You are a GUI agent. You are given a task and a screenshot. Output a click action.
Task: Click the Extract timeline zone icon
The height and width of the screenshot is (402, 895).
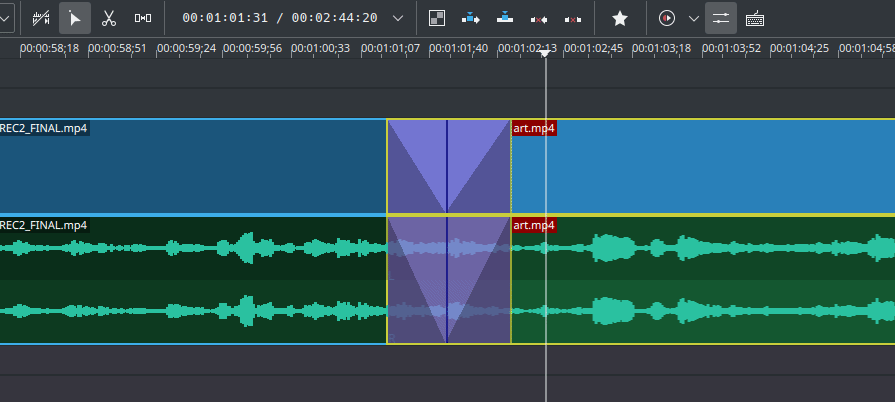pyautogui.click(x=539, y=18)
